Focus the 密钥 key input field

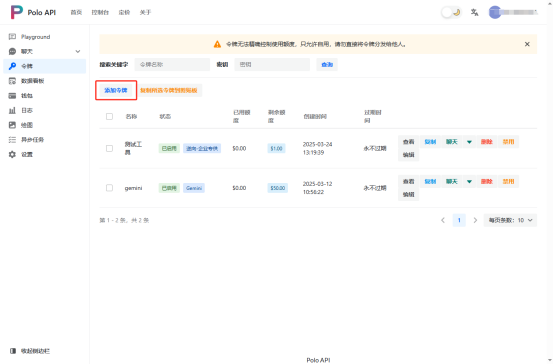(x=272, y=64)
